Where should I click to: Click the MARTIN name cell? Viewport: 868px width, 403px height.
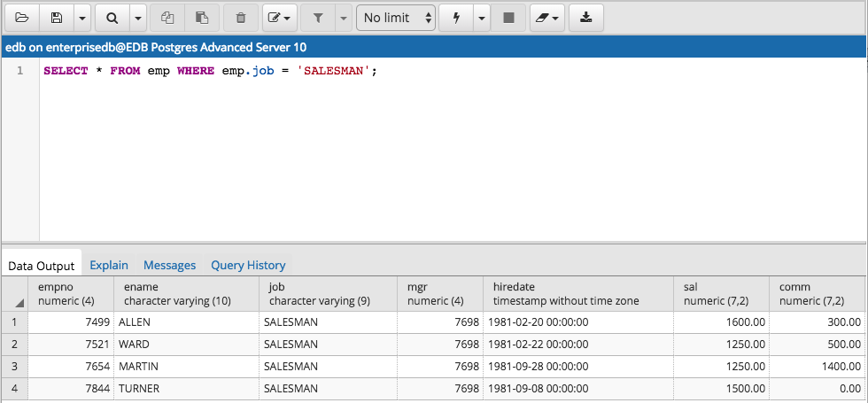[187, 367]
